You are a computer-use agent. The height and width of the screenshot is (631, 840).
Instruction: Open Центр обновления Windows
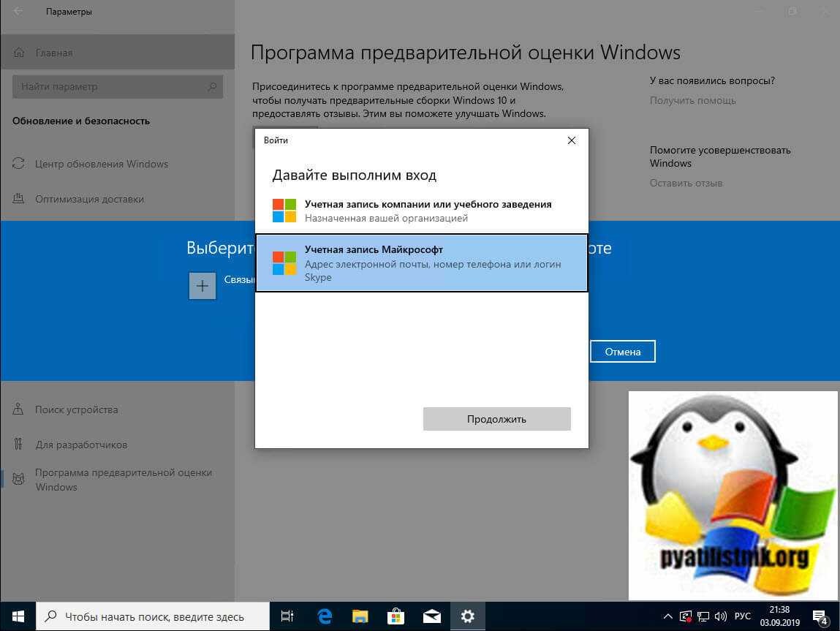point(117,164)
